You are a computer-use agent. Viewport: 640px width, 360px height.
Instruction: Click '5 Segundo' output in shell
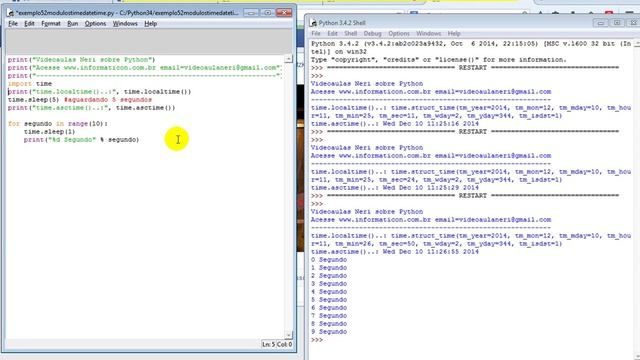(x=329, y=300)
